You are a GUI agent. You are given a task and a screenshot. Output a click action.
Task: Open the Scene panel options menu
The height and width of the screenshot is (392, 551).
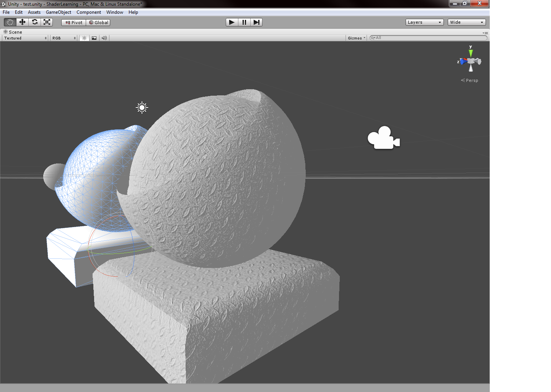tap(485, 33)
